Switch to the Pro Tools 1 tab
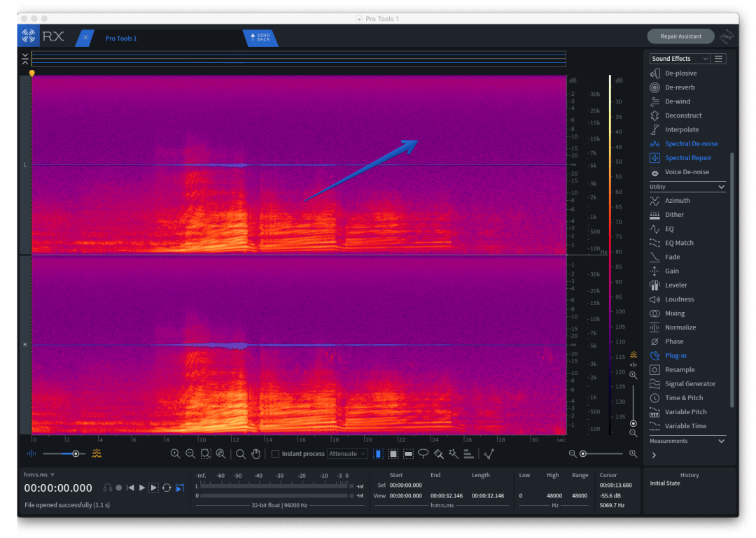 [121, 38]
